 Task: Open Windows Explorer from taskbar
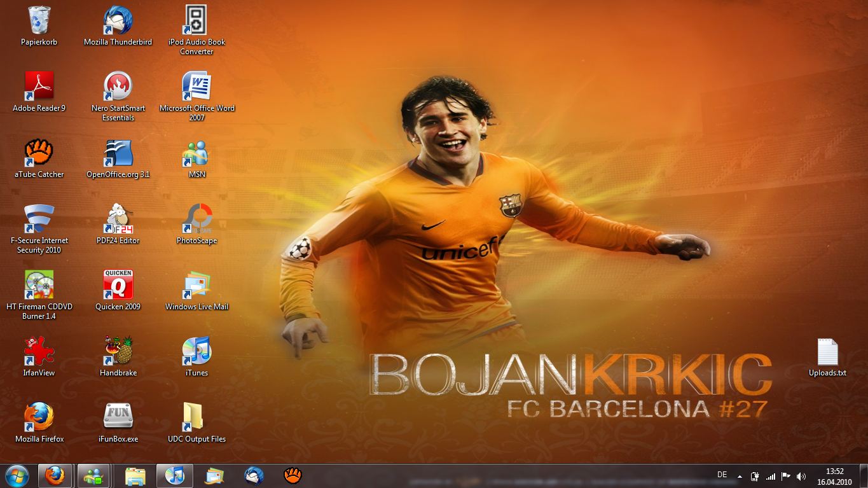point(135,476)
